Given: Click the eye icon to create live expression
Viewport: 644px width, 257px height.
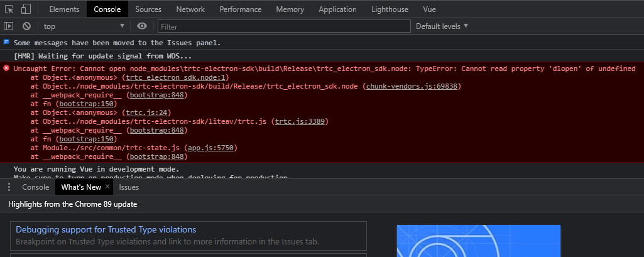Looking at the screenshot, I should tap(142, 26).
